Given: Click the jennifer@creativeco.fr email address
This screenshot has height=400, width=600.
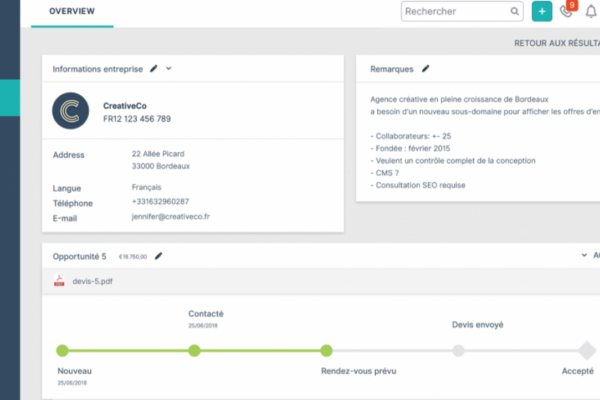Looking at the screenshot, I should (x=171, y=216).
